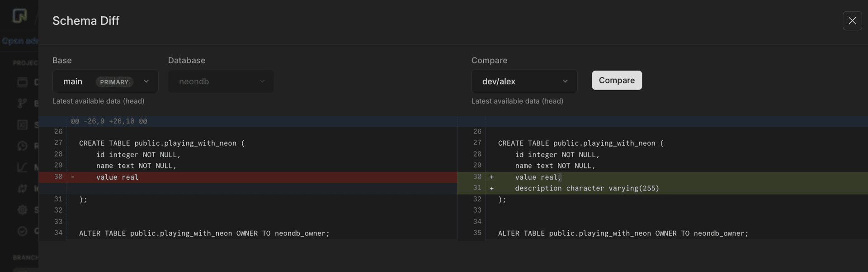Expand the Base branch dropdown showing main
Screen dimensions: 868x272
(105, 81)
